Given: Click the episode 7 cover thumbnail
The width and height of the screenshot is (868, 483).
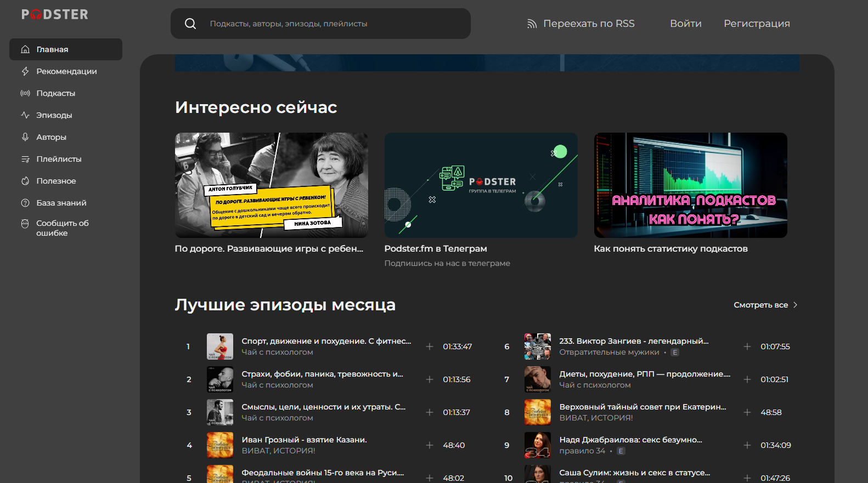Looking at the screenshot, I should coord(538,379).
